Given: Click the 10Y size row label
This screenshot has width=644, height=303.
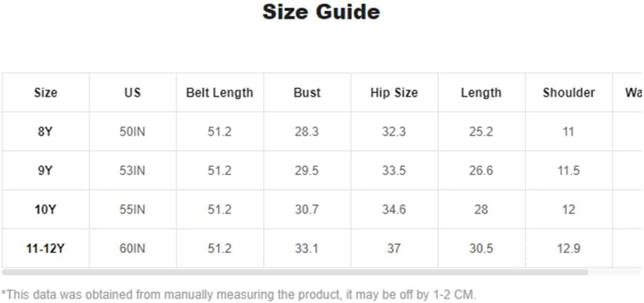Looking at the screenshot, I should (45, 210).
